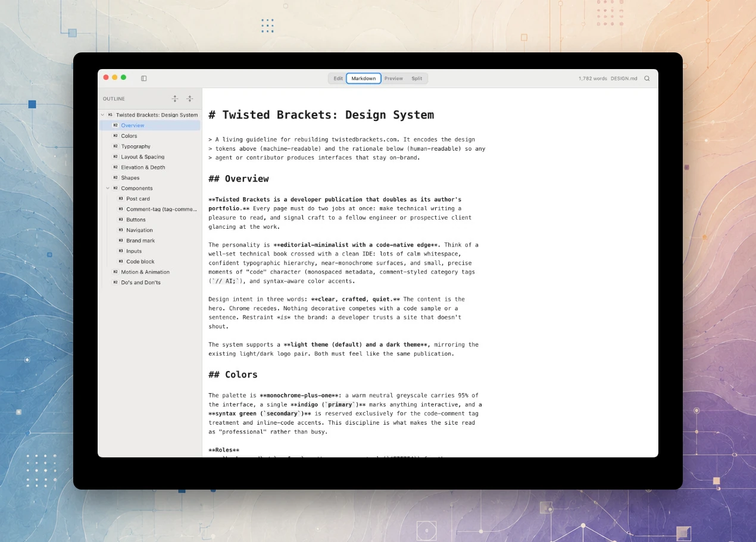Click the H2 badge beside Do's and Don'ts
Image resolution: width=756 pixels, height=542 pixels.
click(x=115, y=282)
